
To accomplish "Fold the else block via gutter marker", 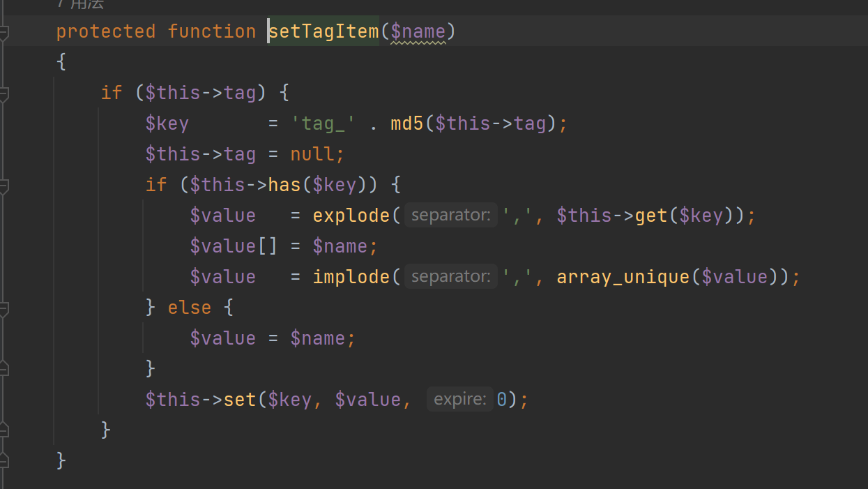I will 3,308.
